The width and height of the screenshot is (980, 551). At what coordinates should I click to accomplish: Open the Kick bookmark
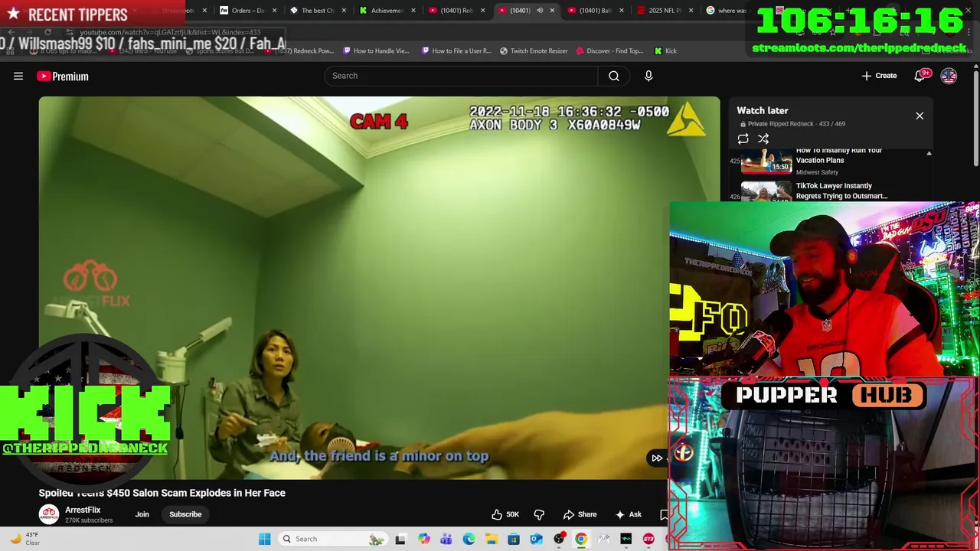point(665,51)
